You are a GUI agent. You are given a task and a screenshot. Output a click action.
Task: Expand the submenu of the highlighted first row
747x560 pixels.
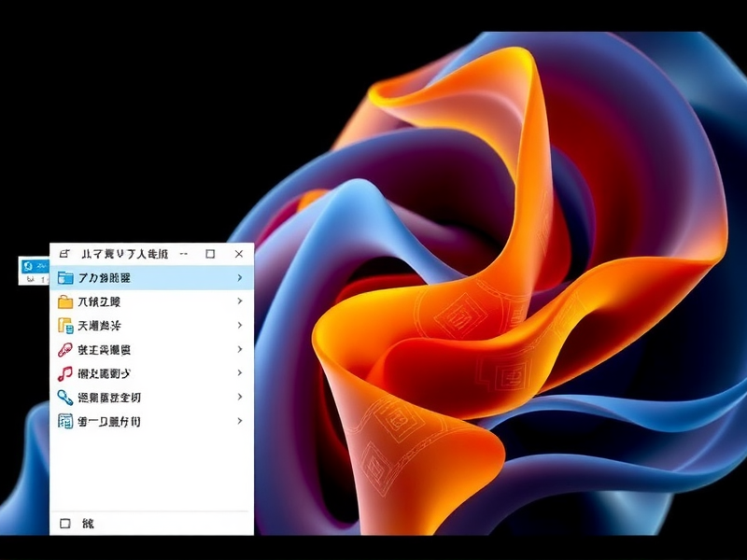[239, 277]
